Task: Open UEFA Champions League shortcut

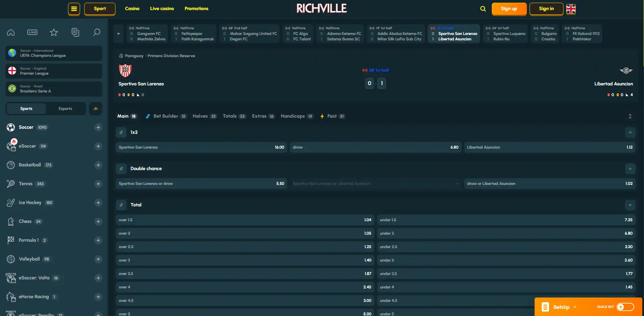Action: (x=54, y=53)
